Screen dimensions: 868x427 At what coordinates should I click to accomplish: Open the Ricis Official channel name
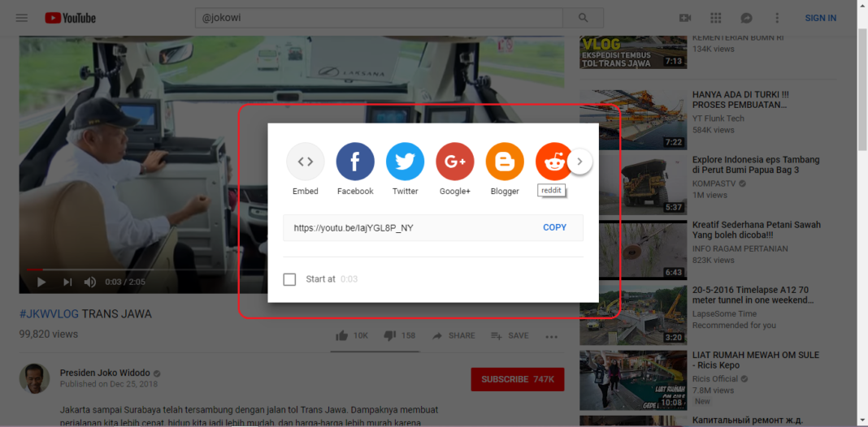point(715,379)
